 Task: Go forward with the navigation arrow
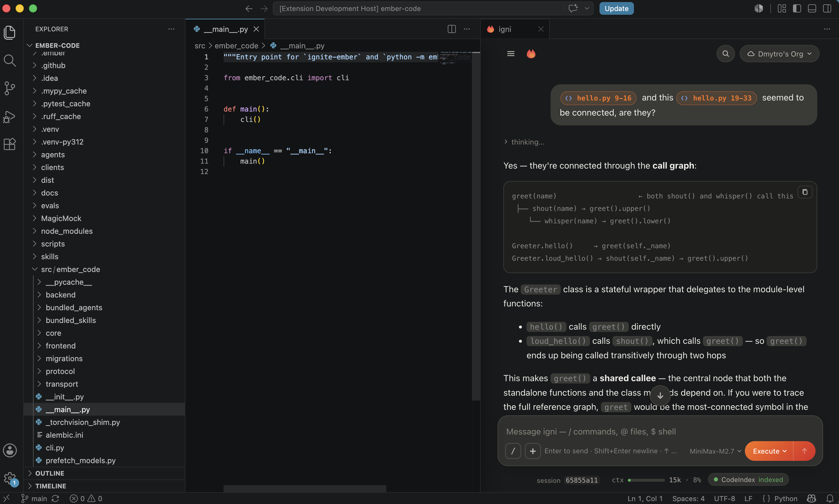pos(264,8)
